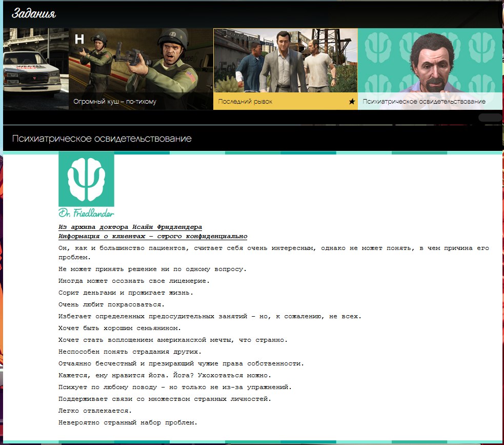Click line 'Хочет быть хорошим семьянином.'
Viewport: 504px width, 445px height.
click(x=119, y=328)
